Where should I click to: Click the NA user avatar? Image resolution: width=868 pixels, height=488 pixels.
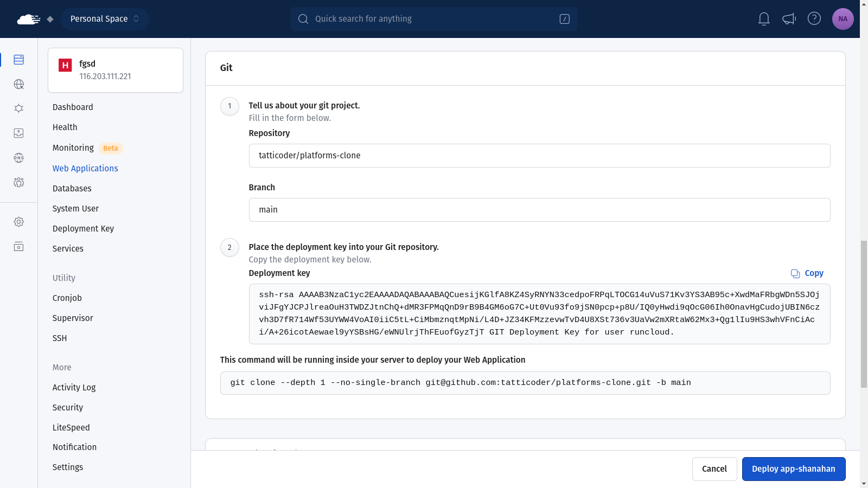pos(843,19)
